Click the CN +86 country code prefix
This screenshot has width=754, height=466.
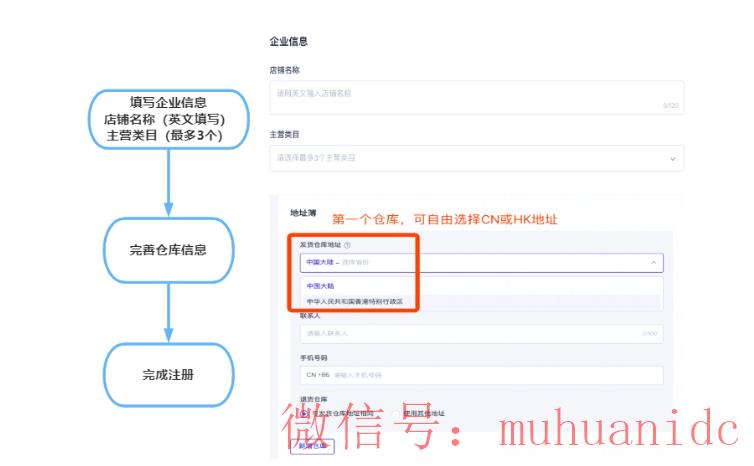coord(316,375)
